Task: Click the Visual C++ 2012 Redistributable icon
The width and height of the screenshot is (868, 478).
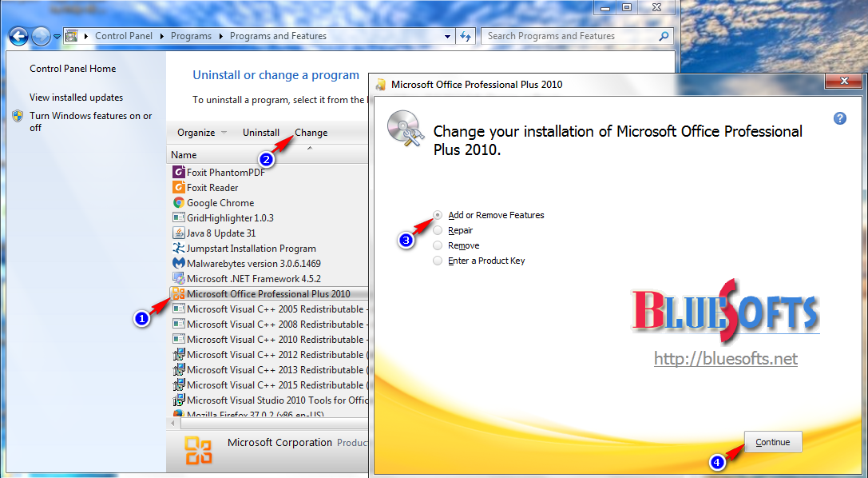Action: pyautogui.click(x=178, y=354)
